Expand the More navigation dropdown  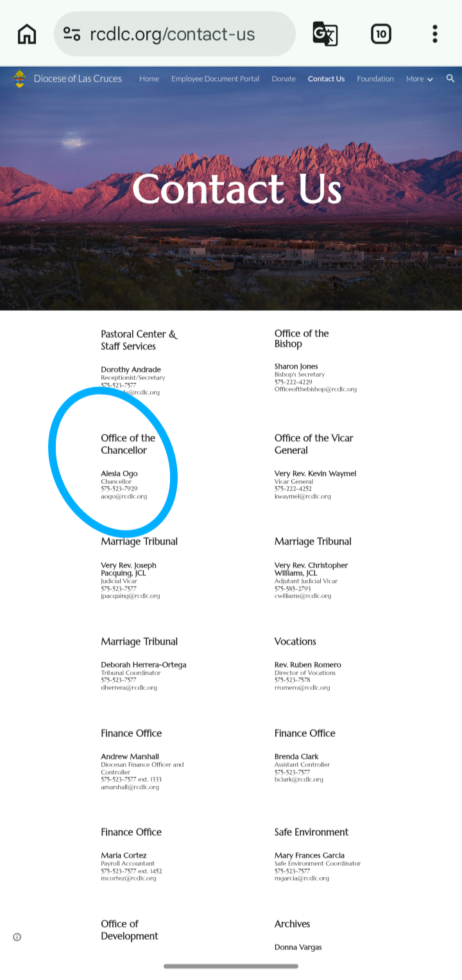(419, 79)
